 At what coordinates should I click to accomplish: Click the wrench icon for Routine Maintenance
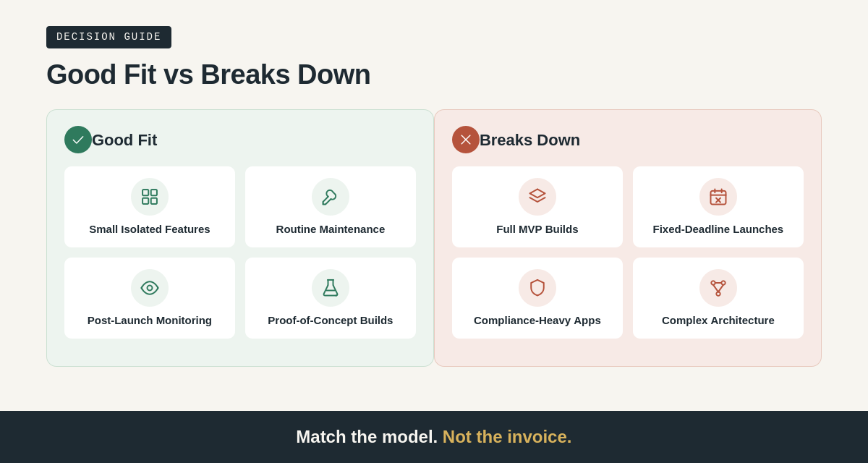point(331,197)
